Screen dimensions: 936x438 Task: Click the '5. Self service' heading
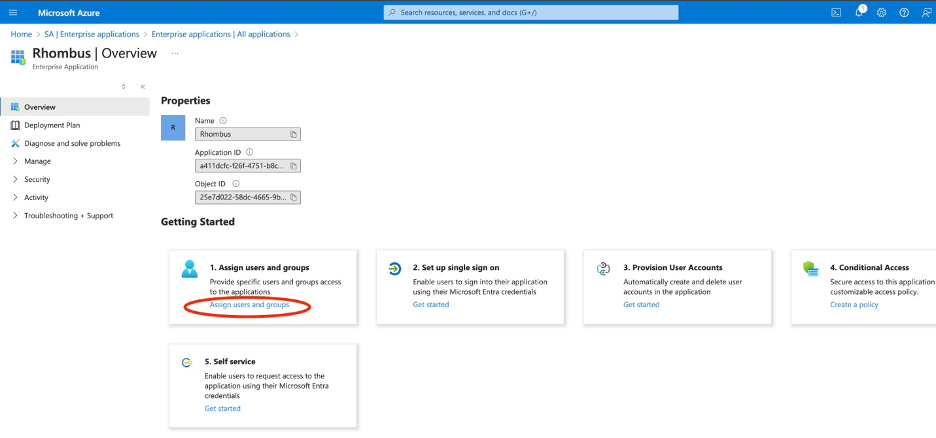pos(230,362)
